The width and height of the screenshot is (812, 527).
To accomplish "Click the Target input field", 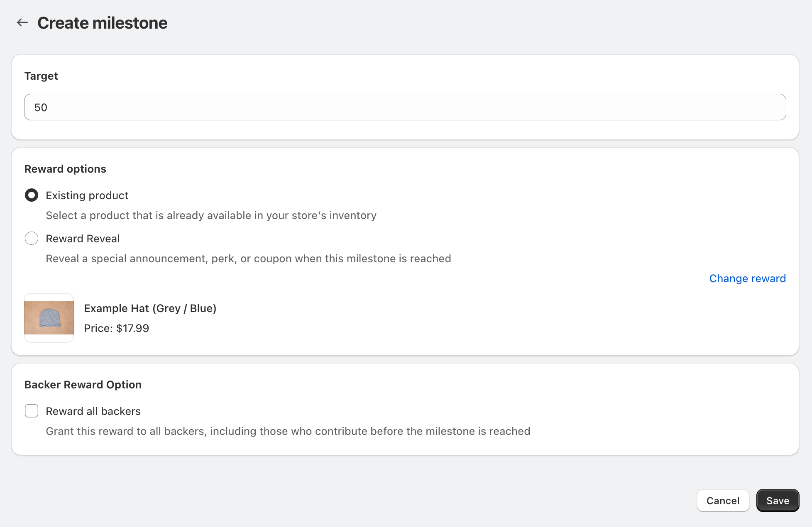I will pyautogui.click(x=405, y=107).
